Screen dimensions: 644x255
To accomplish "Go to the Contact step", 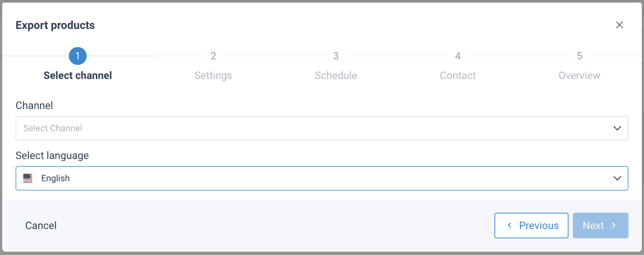I will coord(458,76).
